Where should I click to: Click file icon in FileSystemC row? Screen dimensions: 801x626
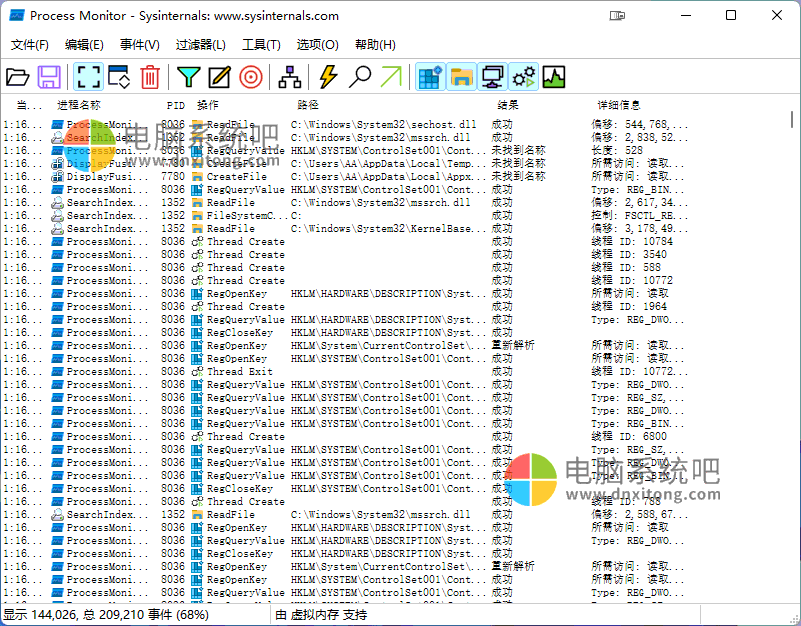point(197,216)
